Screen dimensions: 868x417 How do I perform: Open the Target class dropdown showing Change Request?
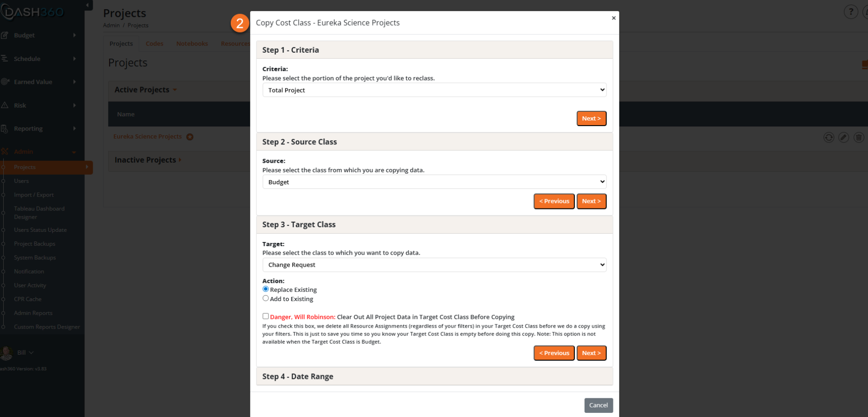pyautogui.click(x=434, y=265)
